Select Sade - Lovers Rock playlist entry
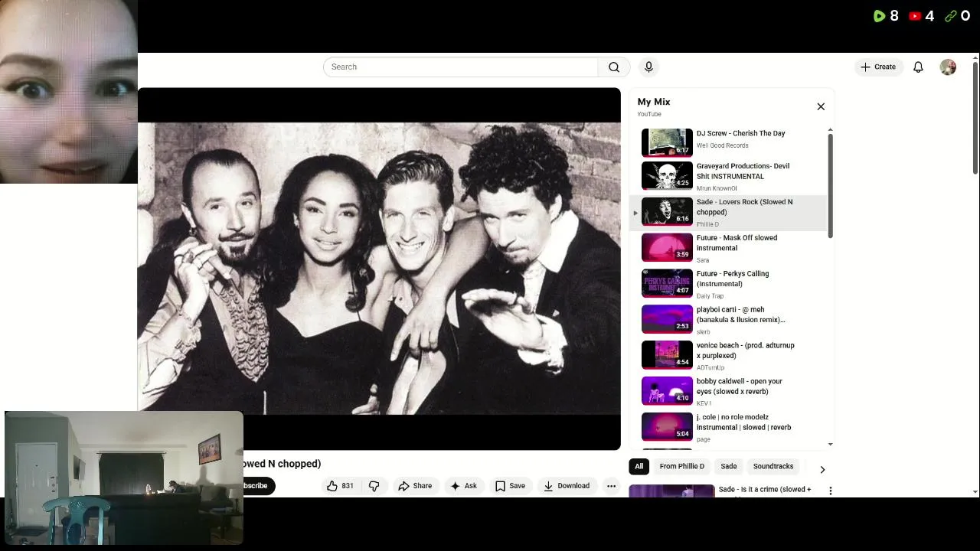This screenshot has height=551, width=980. pos(729,212)
